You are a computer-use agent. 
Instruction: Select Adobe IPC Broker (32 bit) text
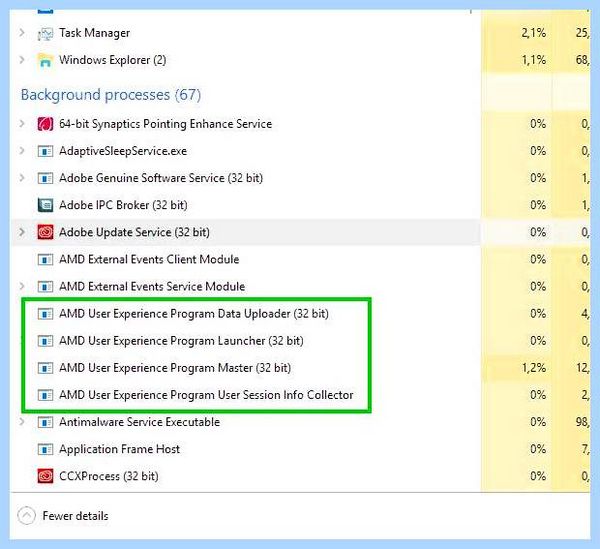click(123, 205)
